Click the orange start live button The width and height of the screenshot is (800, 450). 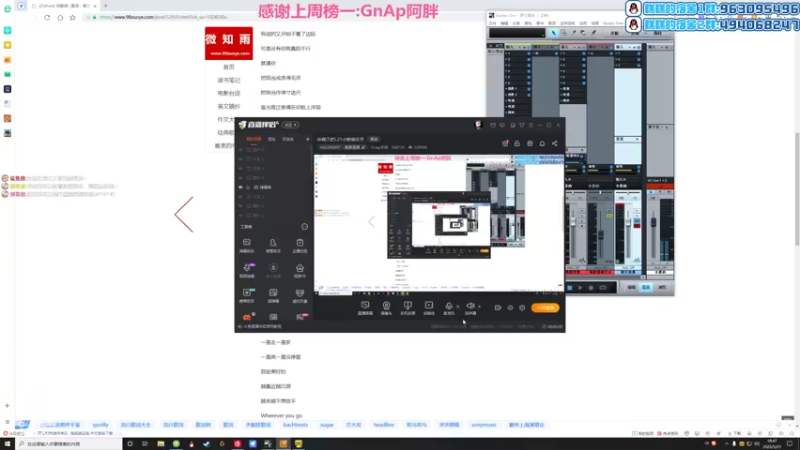(x=545, y=308)
